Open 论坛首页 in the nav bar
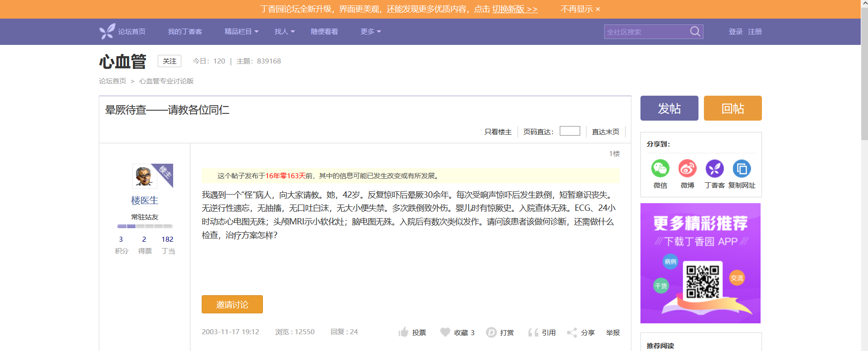The image size is (868, 351). (x=132, y=31)
